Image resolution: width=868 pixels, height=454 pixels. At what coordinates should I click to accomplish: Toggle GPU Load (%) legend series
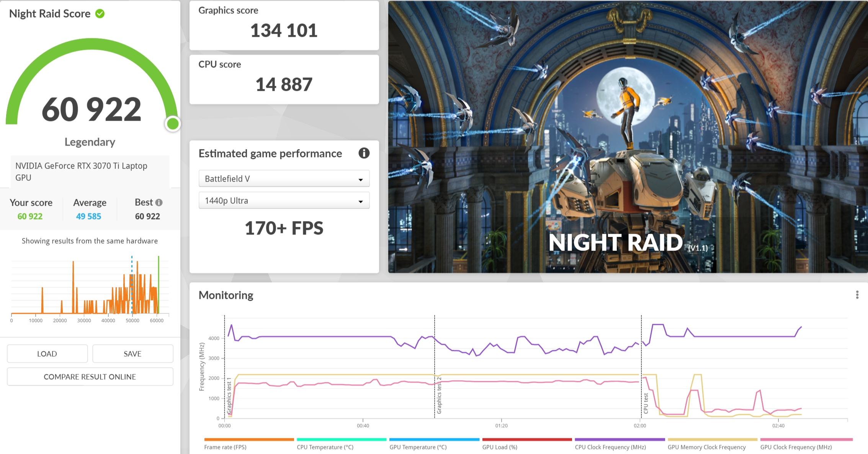[x=527, y=444]
